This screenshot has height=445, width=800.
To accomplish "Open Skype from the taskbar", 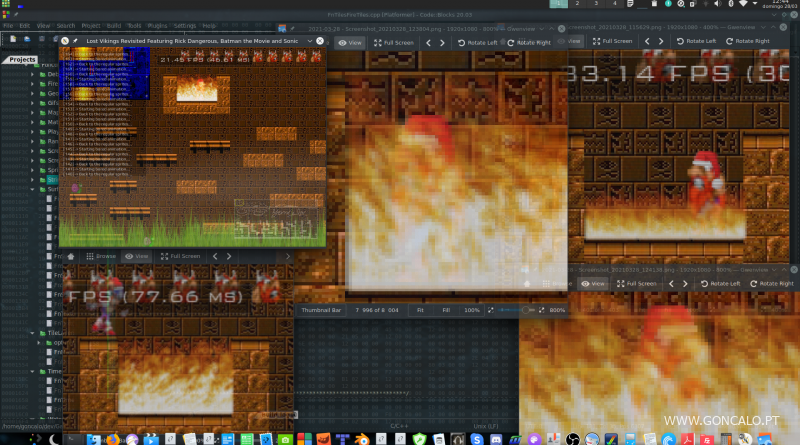I will pos(477,439).
